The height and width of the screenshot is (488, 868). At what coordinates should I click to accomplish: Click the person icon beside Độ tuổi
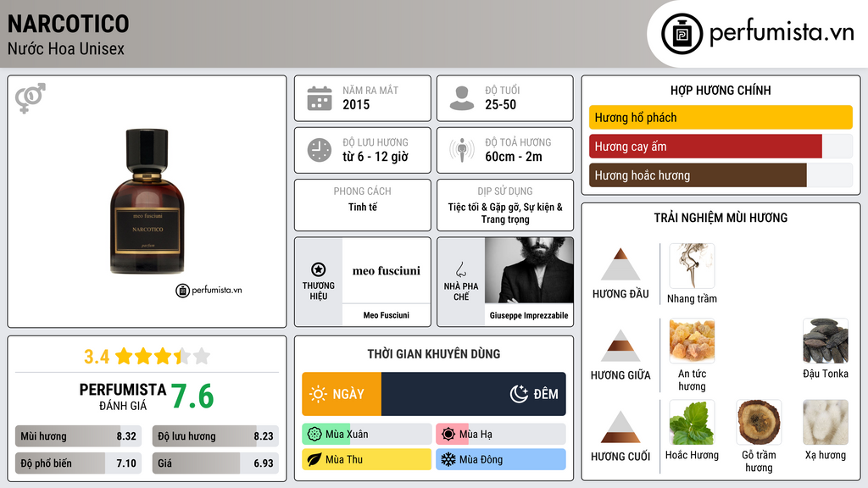click(x=462, y=98)
